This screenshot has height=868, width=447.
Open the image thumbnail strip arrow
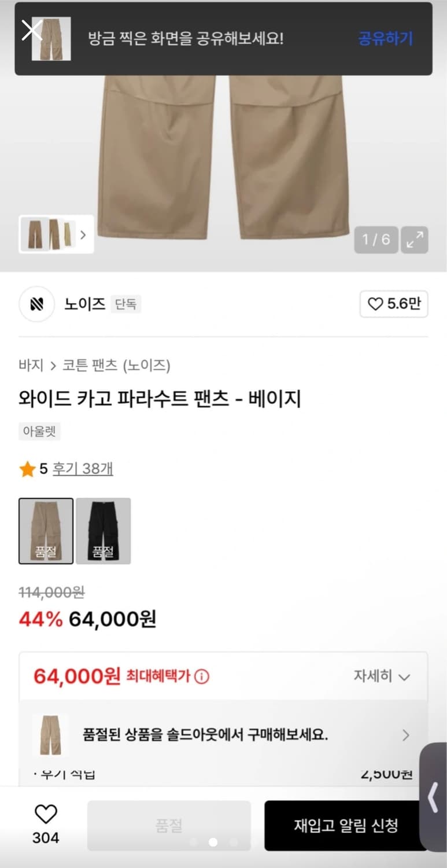point(83,235)
